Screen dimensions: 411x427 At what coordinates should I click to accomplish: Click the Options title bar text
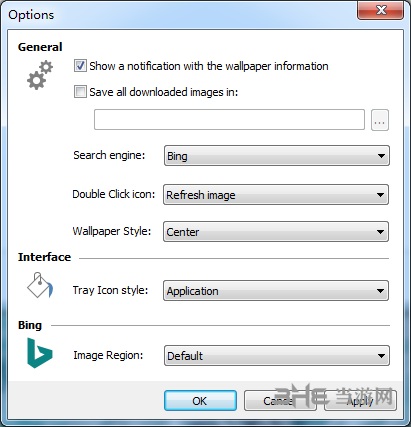(x=31, y=15)
